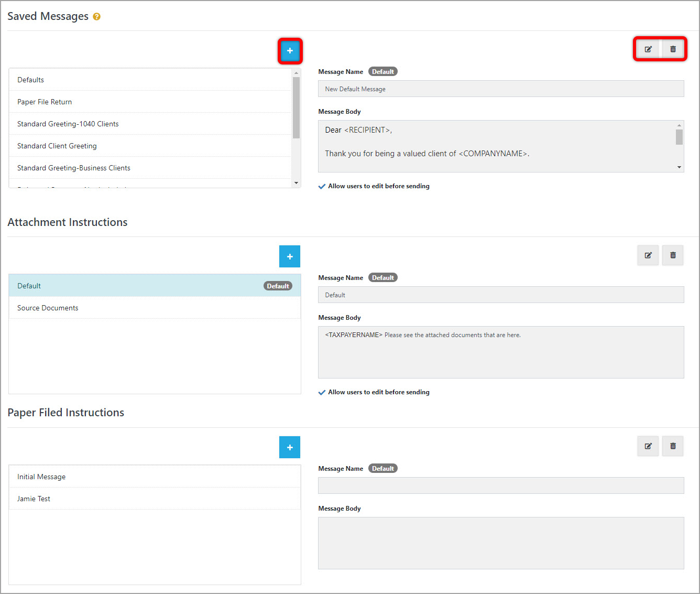Toggle edit-before-sending for the attachment instruction

pos(322,392)
